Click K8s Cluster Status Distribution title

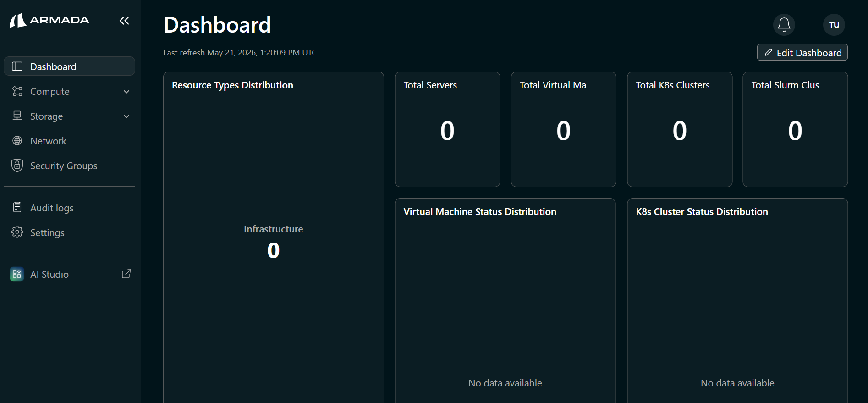[702, 212]
